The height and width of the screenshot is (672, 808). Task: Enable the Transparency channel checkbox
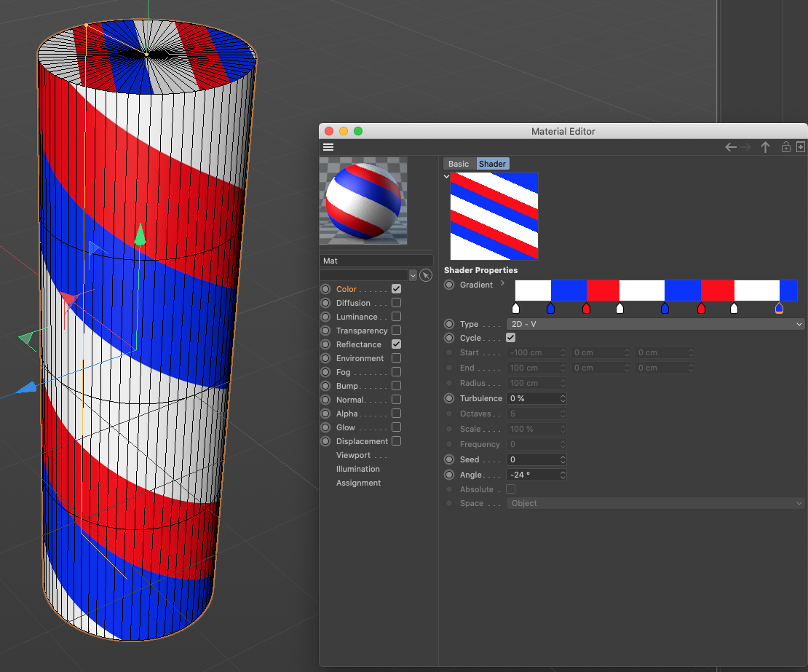tap(396, 331)
